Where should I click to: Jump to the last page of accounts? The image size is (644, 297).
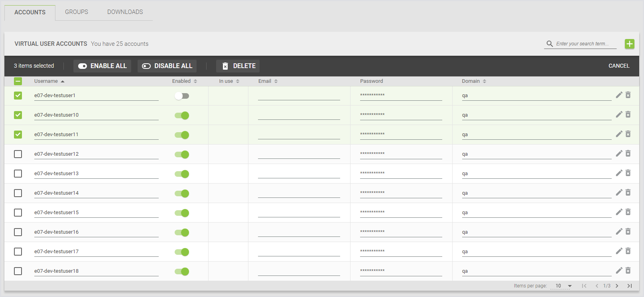click(x=630, y=286)
